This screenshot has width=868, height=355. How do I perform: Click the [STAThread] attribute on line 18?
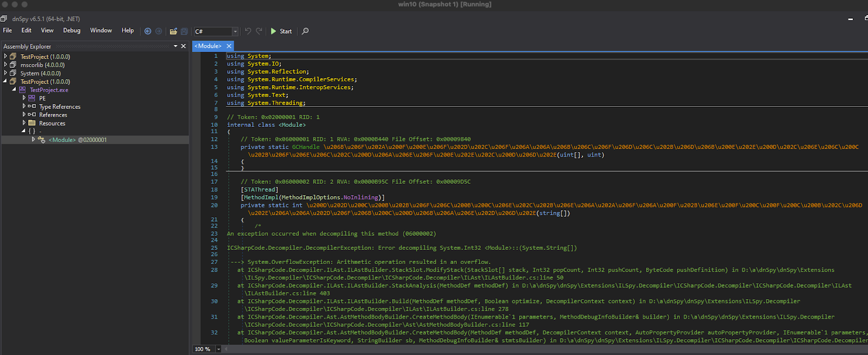pyautogui.click(x=259, y=190)
